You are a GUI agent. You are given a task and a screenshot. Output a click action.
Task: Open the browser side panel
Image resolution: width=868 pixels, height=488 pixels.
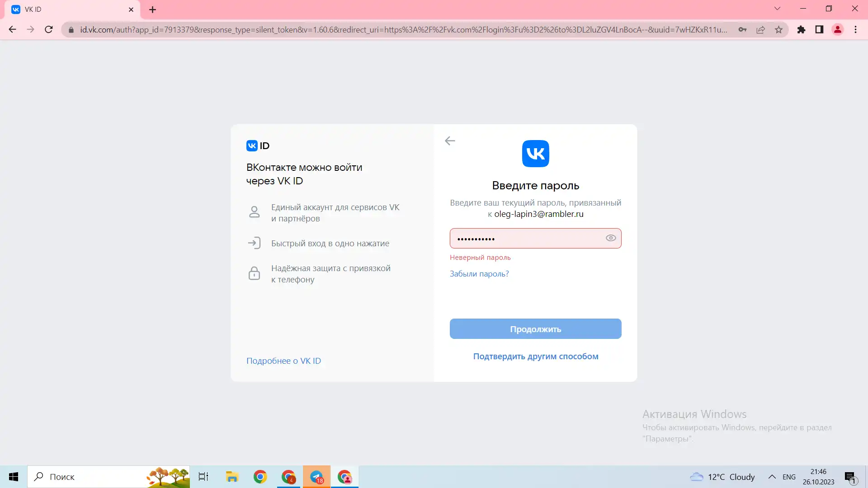point(819,30)
